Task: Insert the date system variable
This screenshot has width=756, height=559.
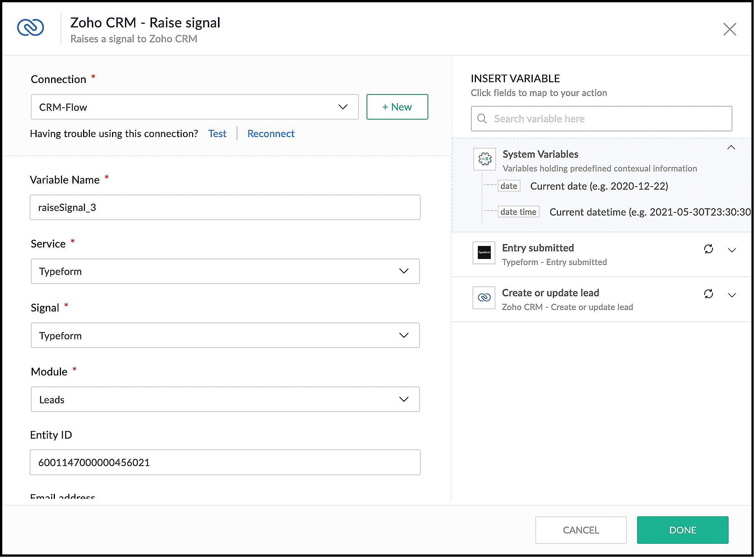Action: click(x=509, y=186)
